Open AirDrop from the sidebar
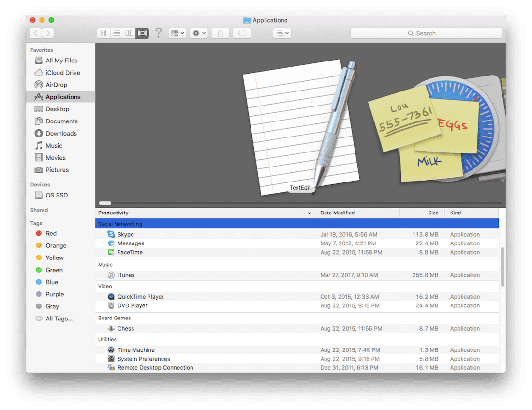This screenshot has width=532, height=410. coord(56,85)
